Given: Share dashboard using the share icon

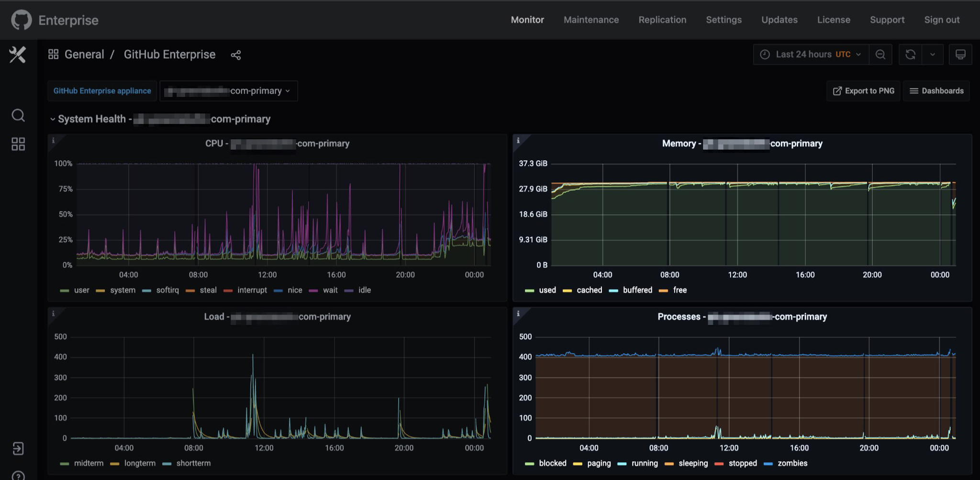Looking at the screenshot, I should [x=236, y=55].
